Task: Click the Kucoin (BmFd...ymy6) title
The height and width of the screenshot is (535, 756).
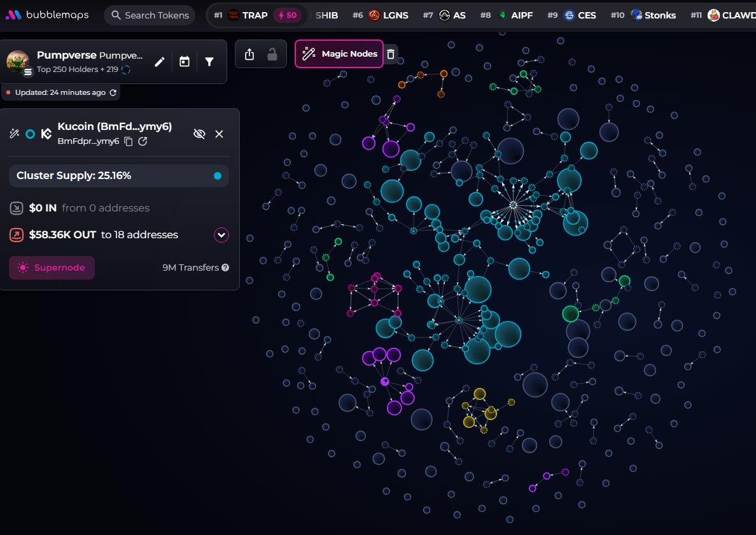Action: [115, 126]
